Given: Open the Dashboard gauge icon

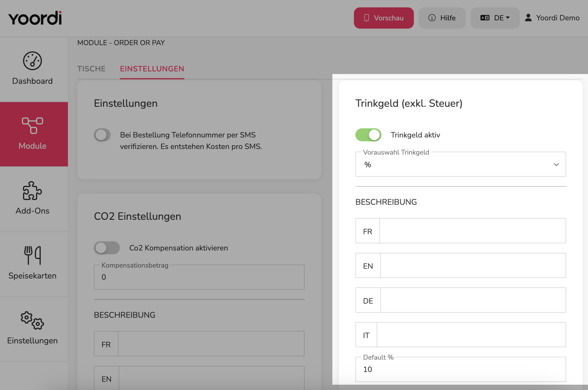Looking at the screenshot, I should 32,61.
